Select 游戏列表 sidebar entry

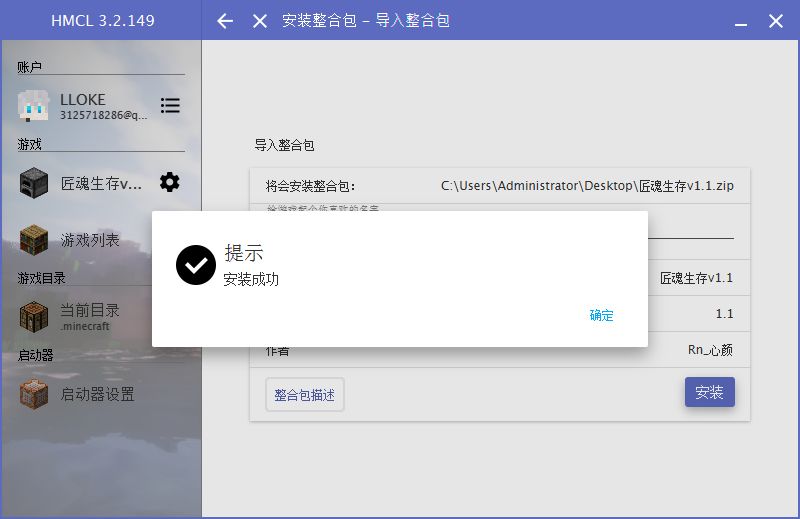(90, 240)
